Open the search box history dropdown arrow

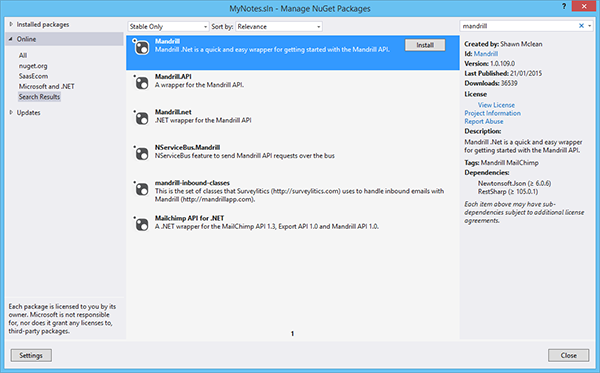click(590, 26)
